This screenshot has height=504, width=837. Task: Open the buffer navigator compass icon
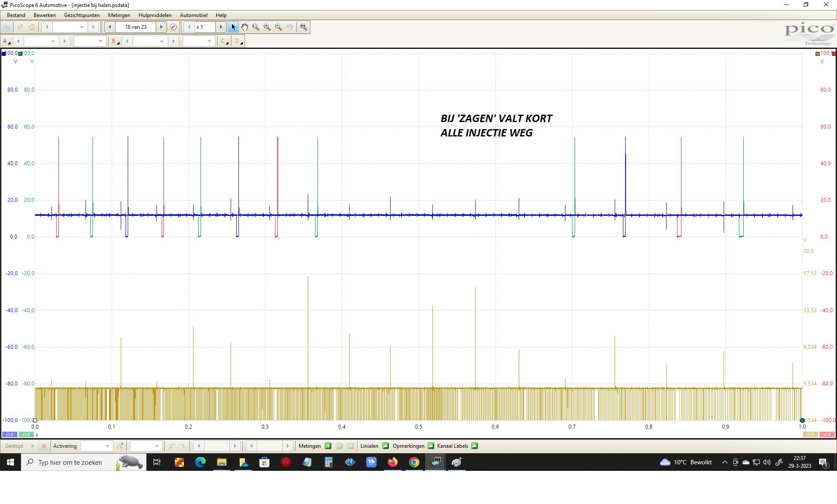[173, 27]
